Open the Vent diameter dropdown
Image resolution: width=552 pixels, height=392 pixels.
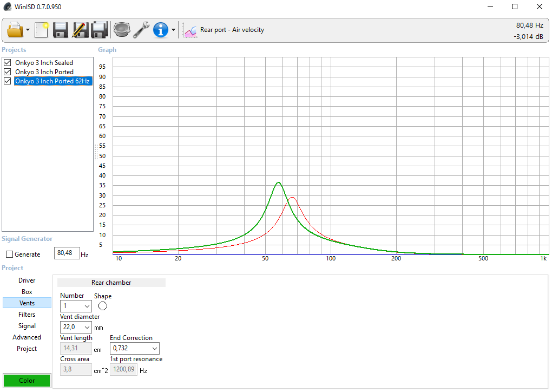pos(76,327)
